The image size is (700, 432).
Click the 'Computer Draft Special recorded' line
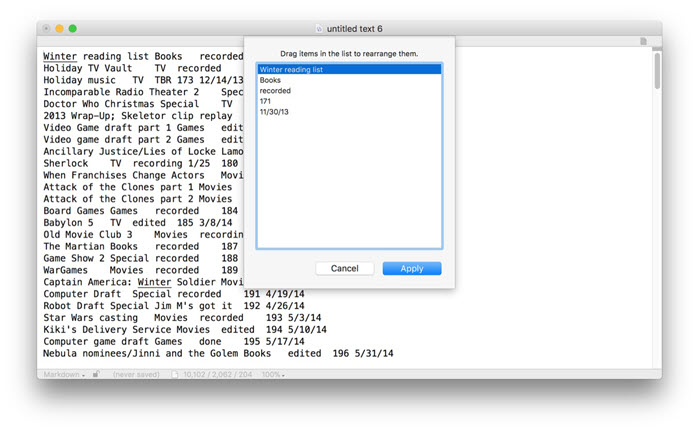(x=174, y=294)
